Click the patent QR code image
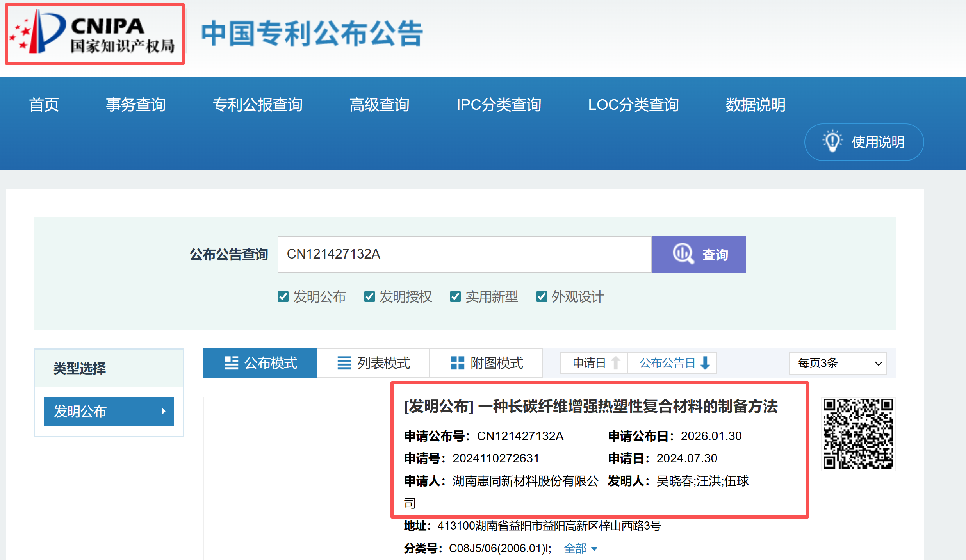This screenshot has width=966, height=560. click(x=858, y=433)
